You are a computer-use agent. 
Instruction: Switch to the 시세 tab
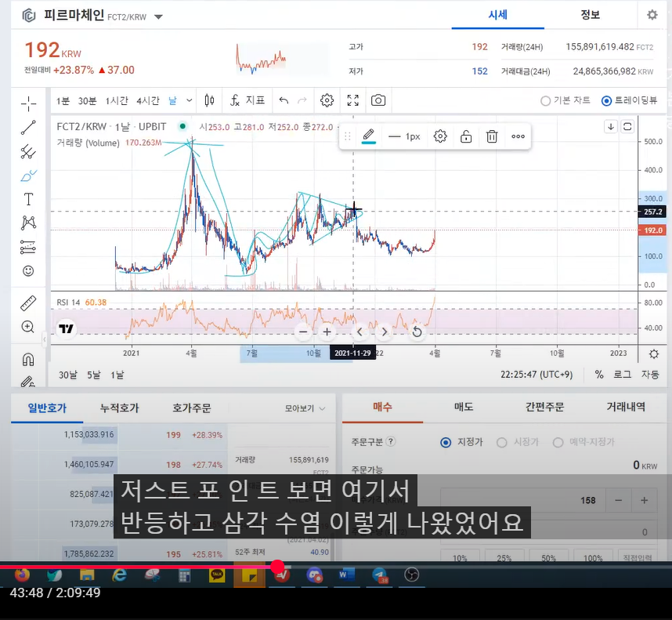click(497, 15)
